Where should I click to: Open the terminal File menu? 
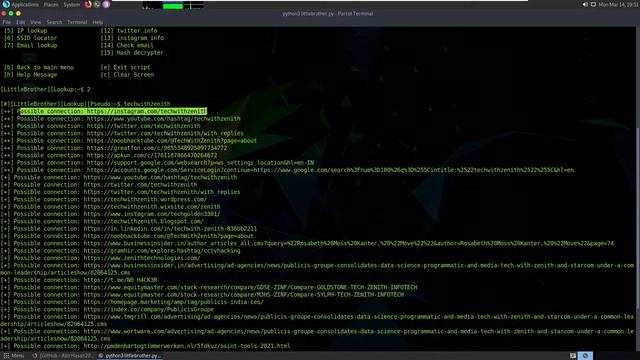point(7,22)
